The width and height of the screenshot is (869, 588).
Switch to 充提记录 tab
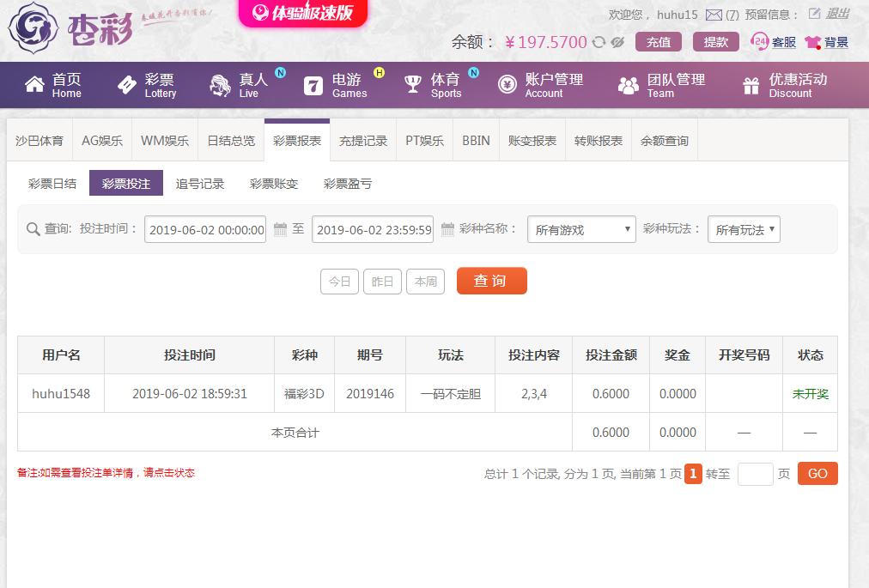363,141
